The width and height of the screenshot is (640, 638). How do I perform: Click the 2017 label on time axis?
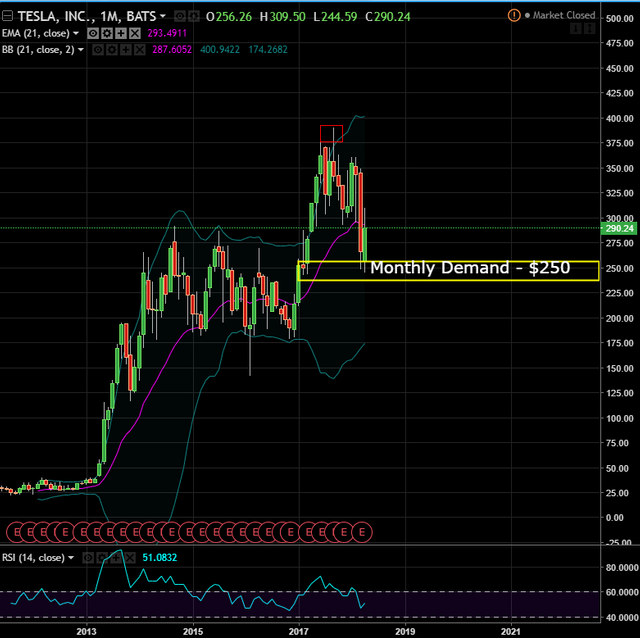tap(299, 632)
